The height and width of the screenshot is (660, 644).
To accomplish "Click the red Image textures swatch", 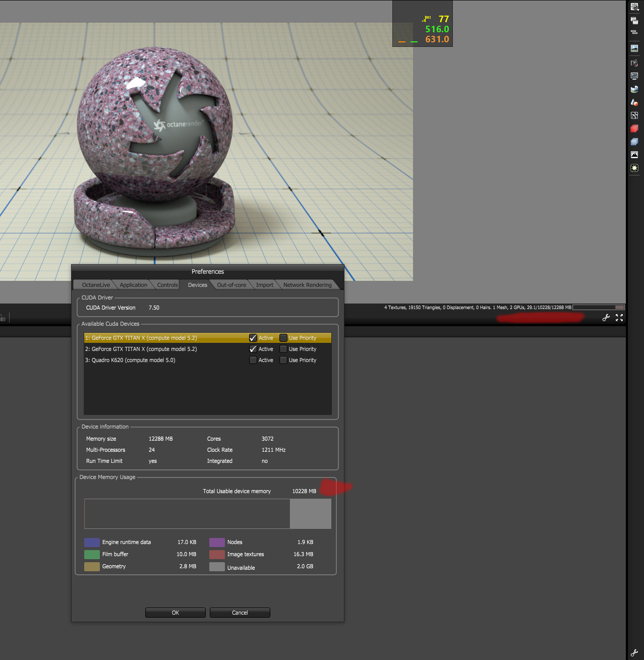I will (217, 555).
